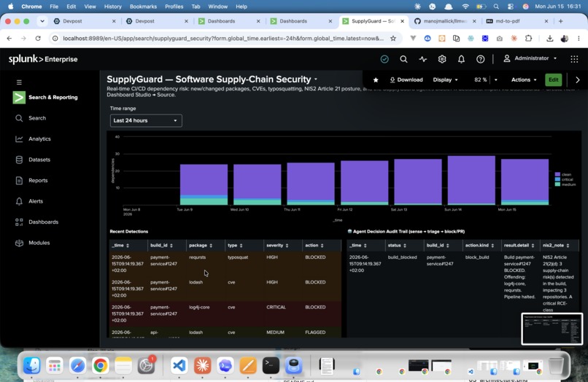Sort Recent Detections by severity column

tap(277, 246)
